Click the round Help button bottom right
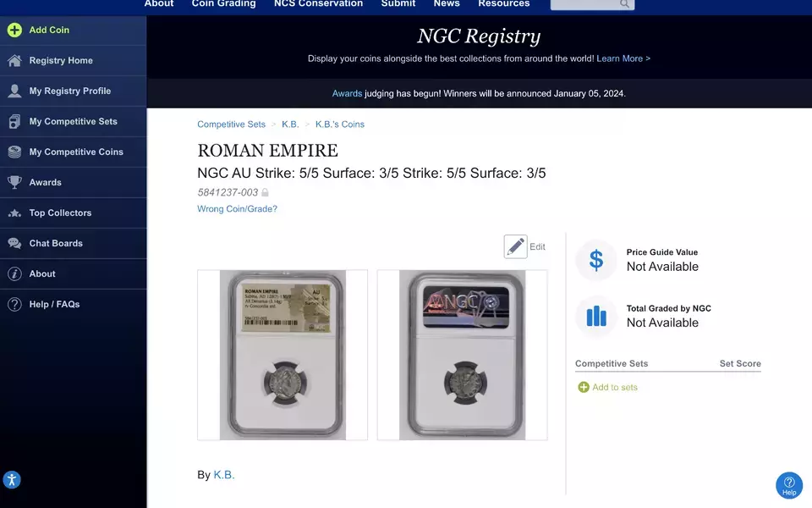This screenshot has width=812, height=508. point(788,485)
